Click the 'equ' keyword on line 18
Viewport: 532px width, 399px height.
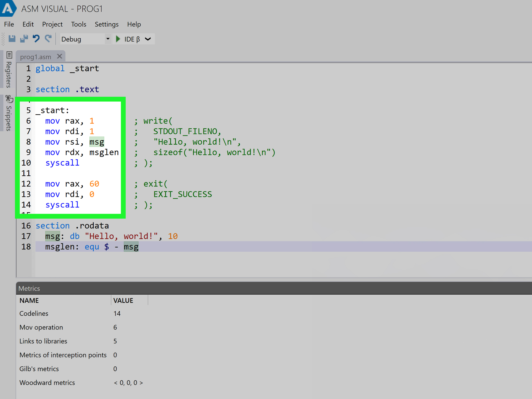92,247
